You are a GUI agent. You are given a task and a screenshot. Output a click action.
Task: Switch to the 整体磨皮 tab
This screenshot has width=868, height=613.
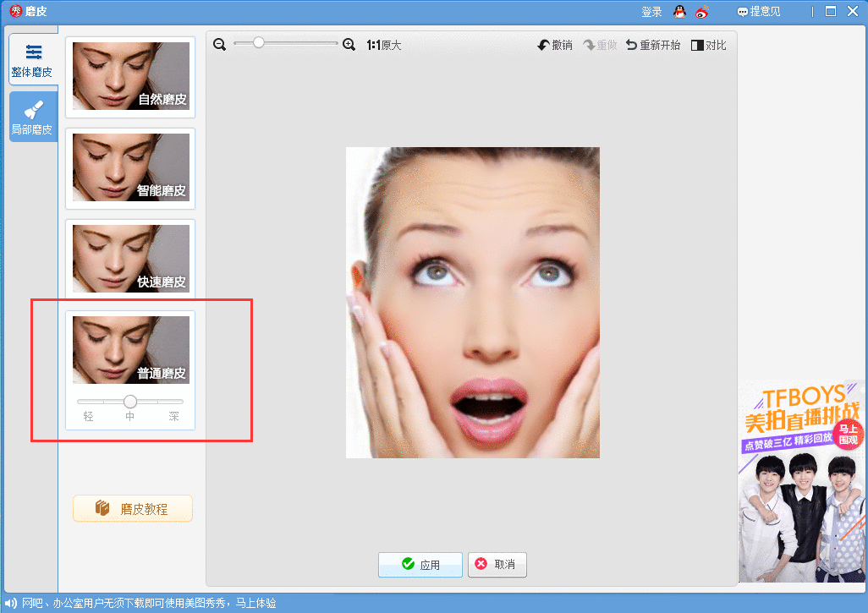pos(33,61)
